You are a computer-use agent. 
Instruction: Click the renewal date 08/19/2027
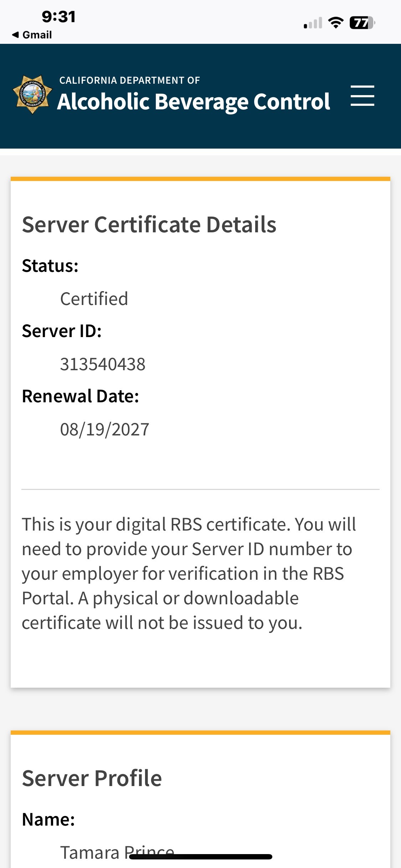click(104, 429)
